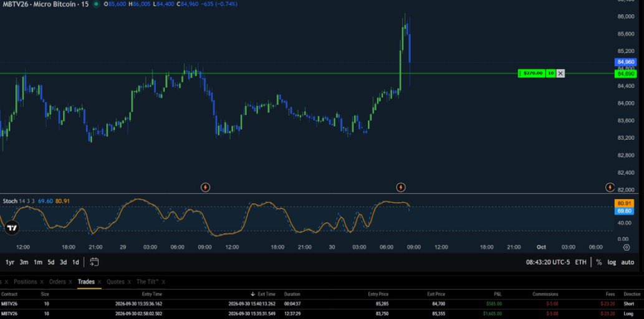Viewport: 644px width, 319px height.
Task: Click the blue 69.60 stochastic value tag
Action: pos(624,211)
